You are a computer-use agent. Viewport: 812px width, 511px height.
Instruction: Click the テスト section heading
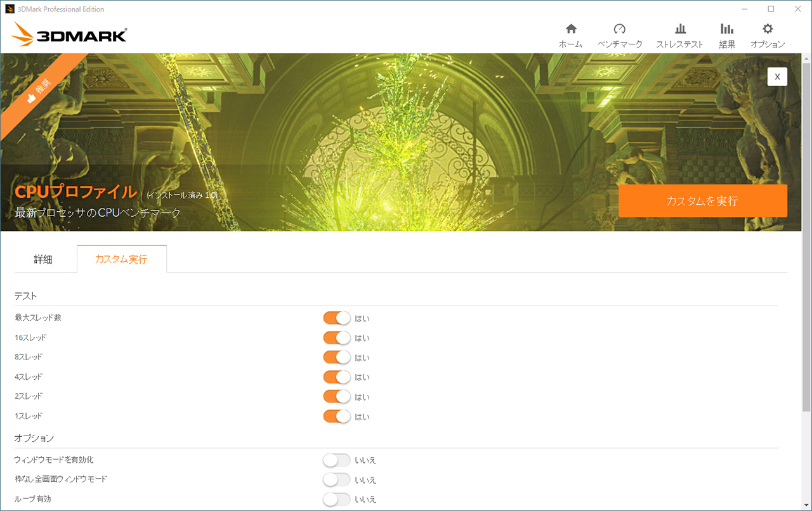pos(26,296)
